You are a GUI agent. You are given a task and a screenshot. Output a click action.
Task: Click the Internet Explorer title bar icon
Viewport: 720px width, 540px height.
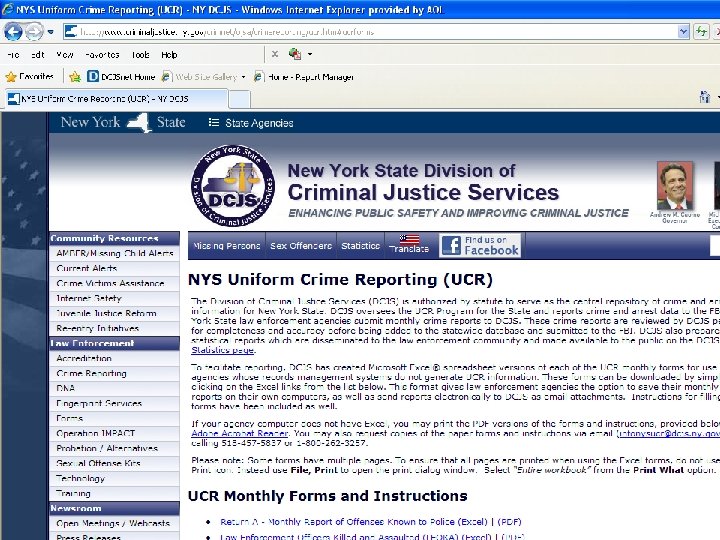point(7,9)
